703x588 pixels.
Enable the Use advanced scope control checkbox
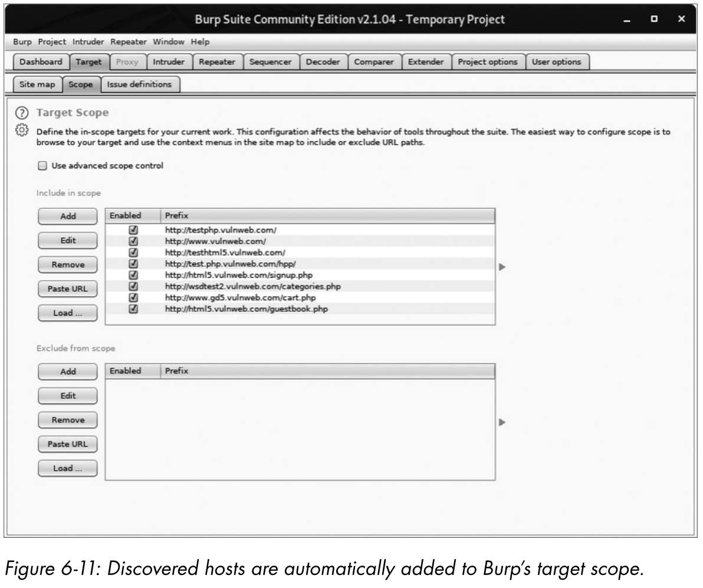tap(41, 166)
